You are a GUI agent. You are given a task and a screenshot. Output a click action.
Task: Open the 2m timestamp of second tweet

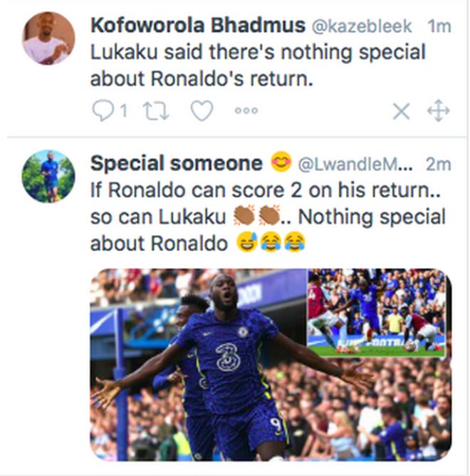(438, 164)
